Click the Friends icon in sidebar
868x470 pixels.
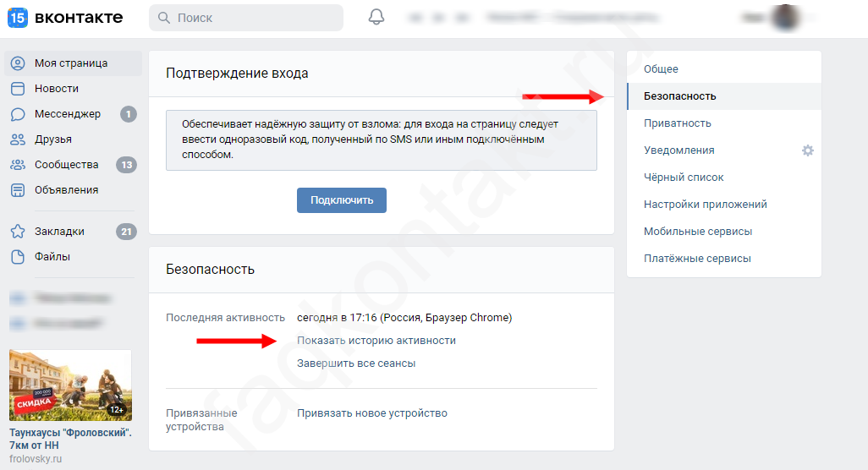coord(18,139)
